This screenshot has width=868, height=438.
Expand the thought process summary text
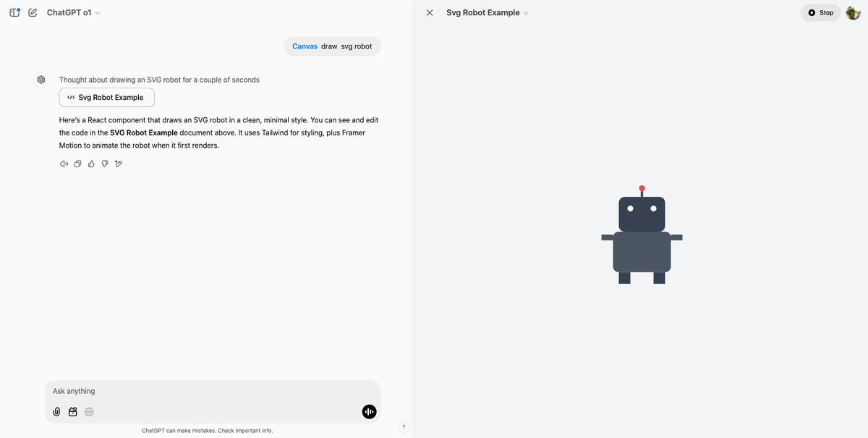[159, 80]
